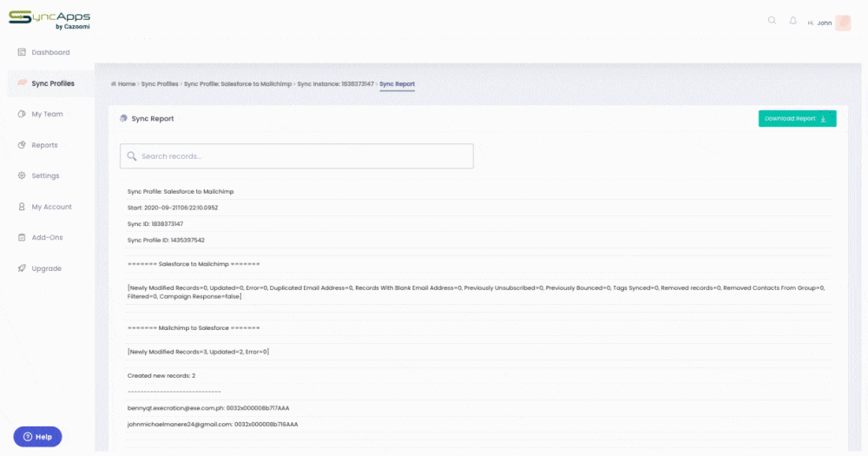
Task: Click the Sync Report breadcrumb
Action: 397,84
